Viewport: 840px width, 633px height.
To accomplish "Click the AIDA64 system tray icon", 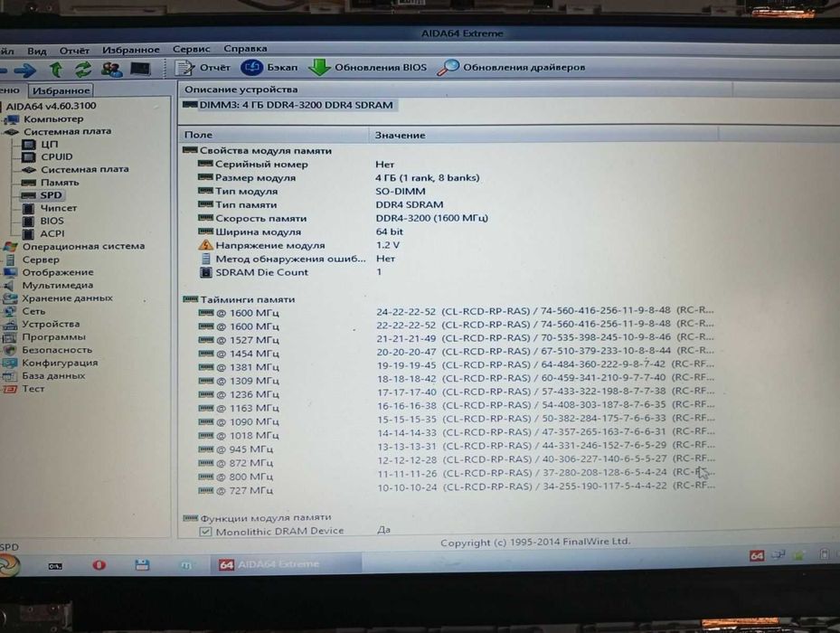I will point(757,556).
